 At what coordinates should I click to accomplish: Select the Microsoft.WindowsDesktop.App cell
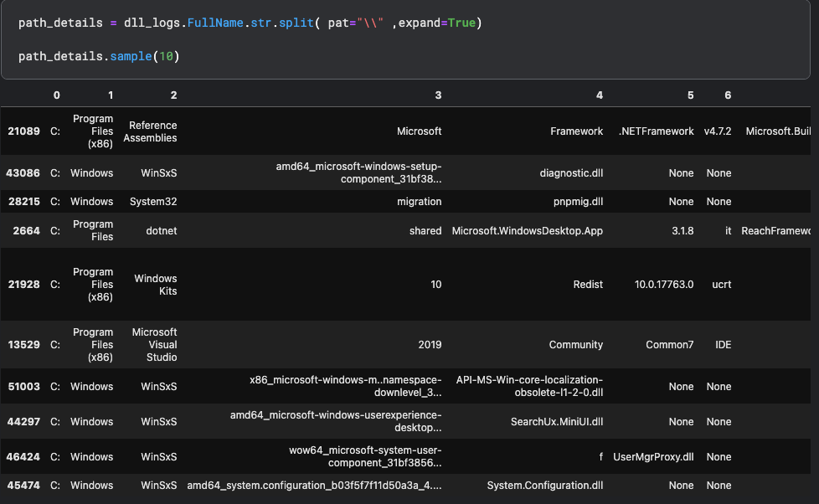[528, 230]
